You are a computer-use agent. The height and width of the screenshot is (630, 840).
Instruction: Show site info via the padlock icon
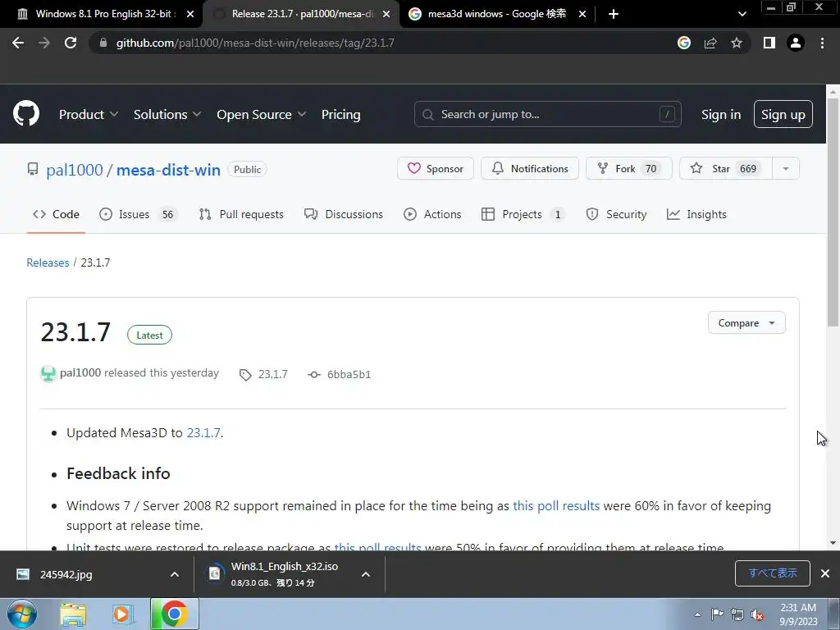pyautogui.click(x=103, y=43)
